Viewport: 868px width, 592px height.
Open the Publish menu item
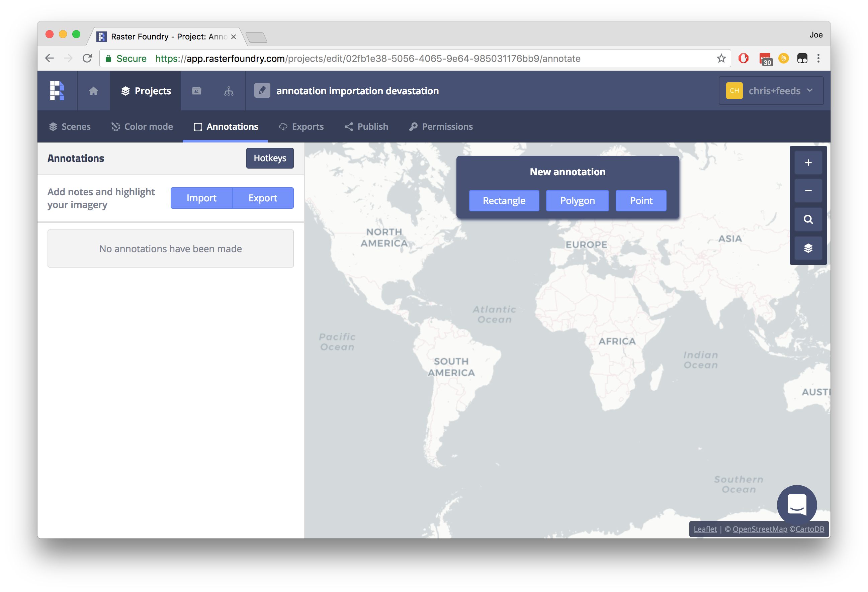(x=366, y=126)
